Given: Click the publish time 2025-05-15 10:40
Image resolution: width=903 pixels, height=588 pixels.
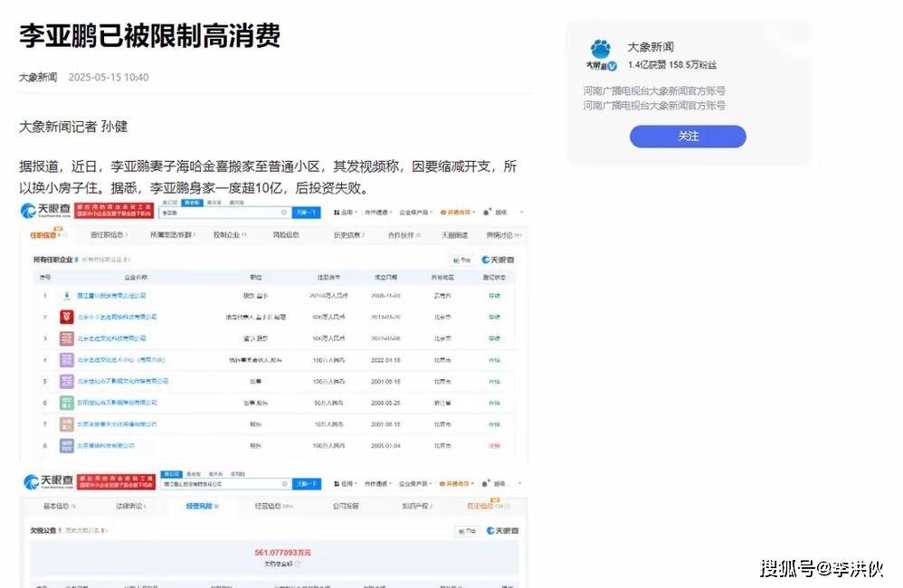Looking at the screenshot, I should 109,77.
